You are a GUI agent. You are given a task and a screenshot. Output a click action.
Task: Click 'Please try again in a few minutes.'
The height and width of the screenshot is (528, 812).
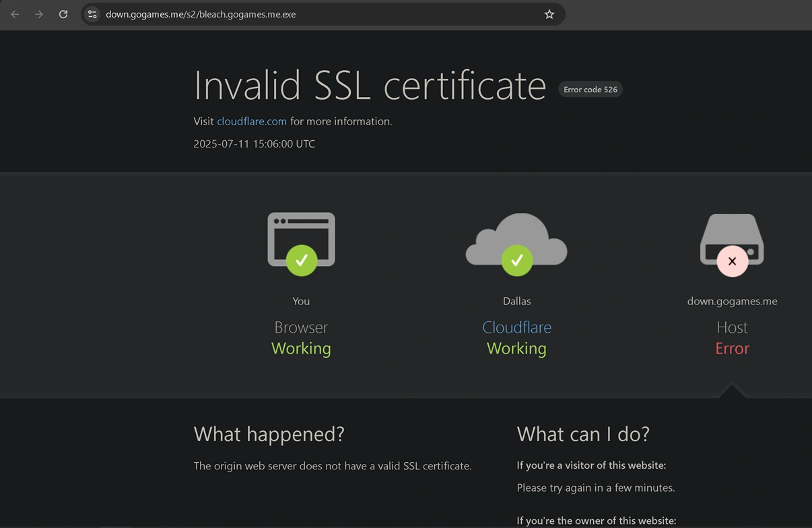[596, 488]
